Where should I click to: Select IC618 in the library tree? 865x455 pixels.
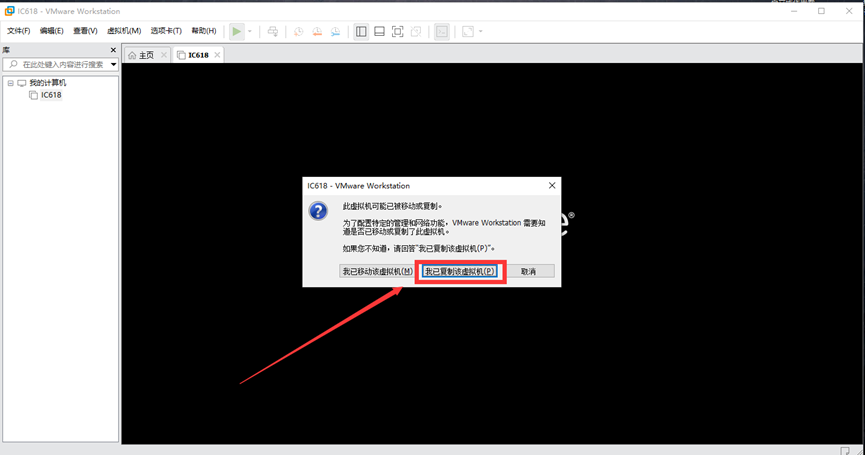tap(51, 95)
